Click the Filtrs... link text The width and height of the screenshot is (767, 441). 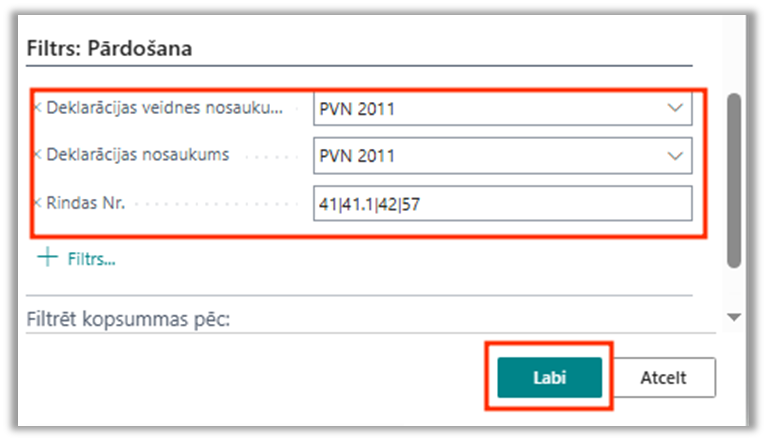click(x=91, y=259)
